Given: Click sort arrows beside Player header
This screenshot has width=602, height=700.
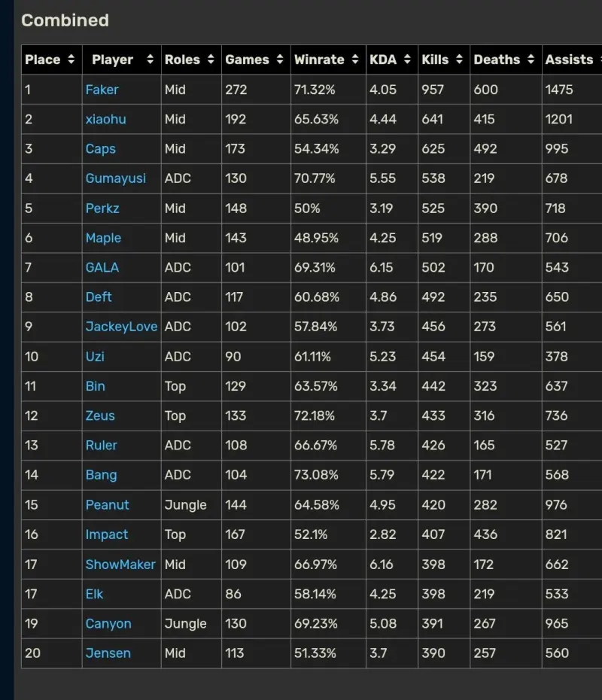Looking at the screenshot, I should pos(150,59).
